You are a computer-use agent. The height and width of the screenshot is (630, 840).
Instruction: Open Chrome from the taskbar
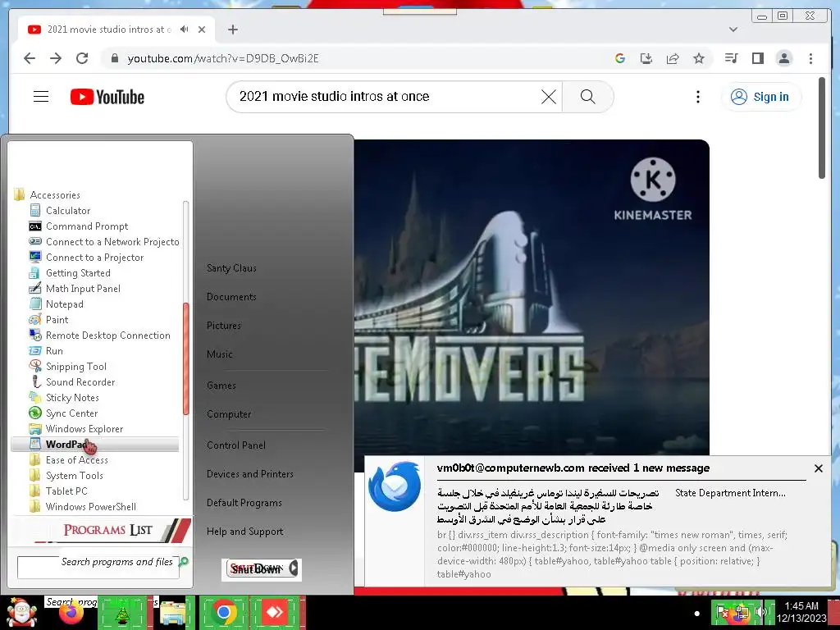tap(224, 612)
